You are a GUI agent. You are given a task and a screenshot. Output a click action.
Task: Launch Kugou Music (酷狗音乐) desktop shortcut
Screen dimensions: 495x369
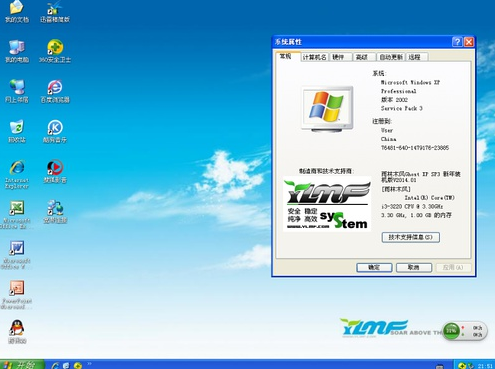coord(55,131)
